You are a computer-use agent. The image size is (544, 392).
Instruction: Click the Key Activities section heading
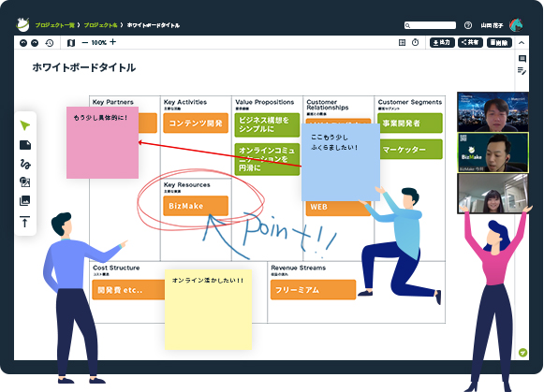tap(185, 102)
